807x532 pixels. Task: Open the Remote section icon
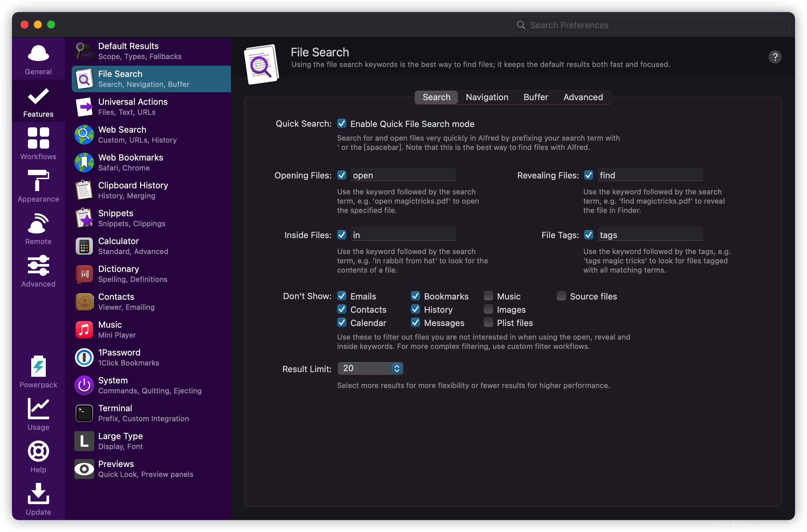pyautogui.click(x=38, y=224)
